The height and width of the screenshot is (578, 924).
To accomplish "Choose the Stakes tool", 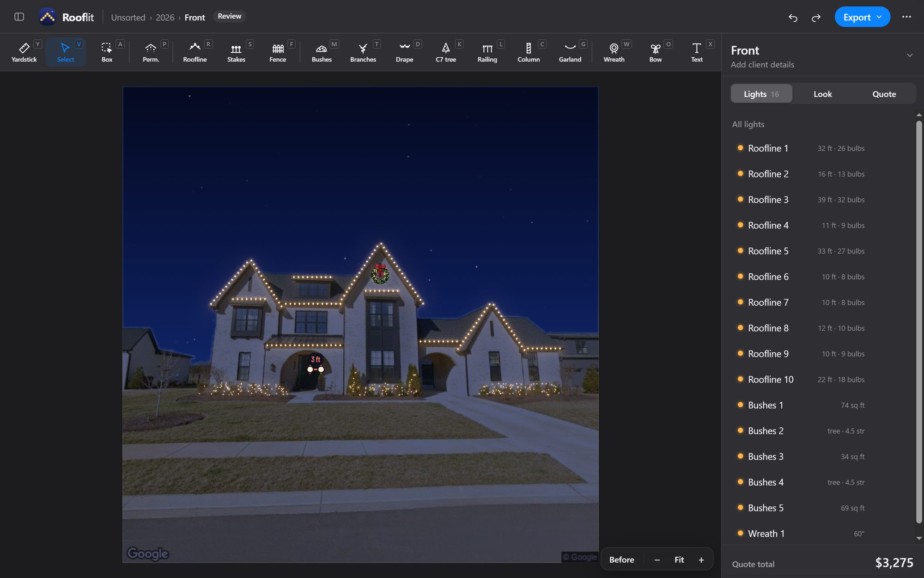I will click(236, 52).
